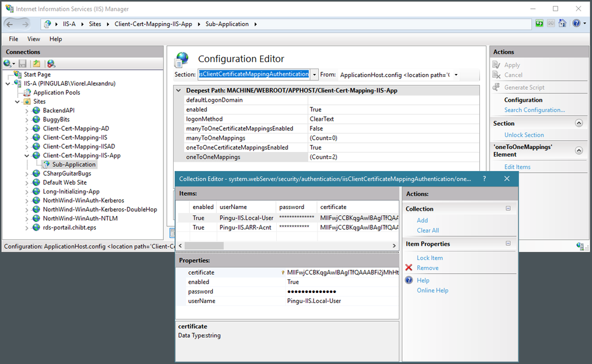Image resolution: width=592 pixels, height=364 pixels.
Task: Close the Collection Editor dialog
Action: [x=507, y=179]
